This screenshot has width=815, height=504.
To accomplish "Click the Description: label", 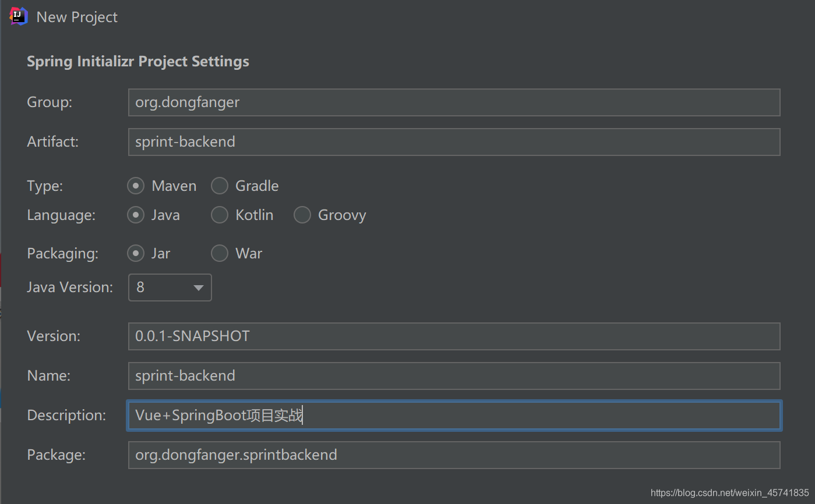I will [66, 416].
